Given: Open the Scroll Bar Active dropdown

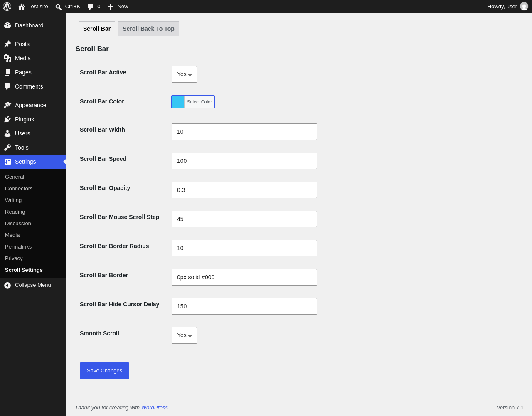Looking at the screenshot, I should [184, 74].
